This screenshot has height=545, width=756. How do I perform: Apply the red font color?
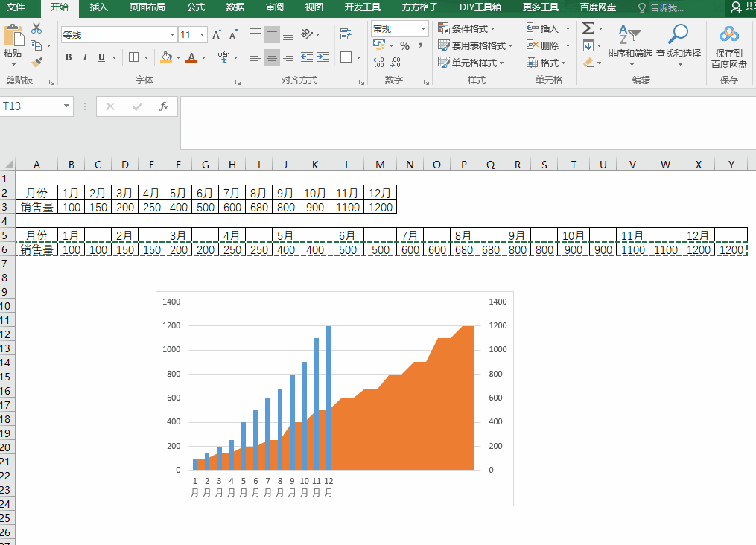pos(191,57)
